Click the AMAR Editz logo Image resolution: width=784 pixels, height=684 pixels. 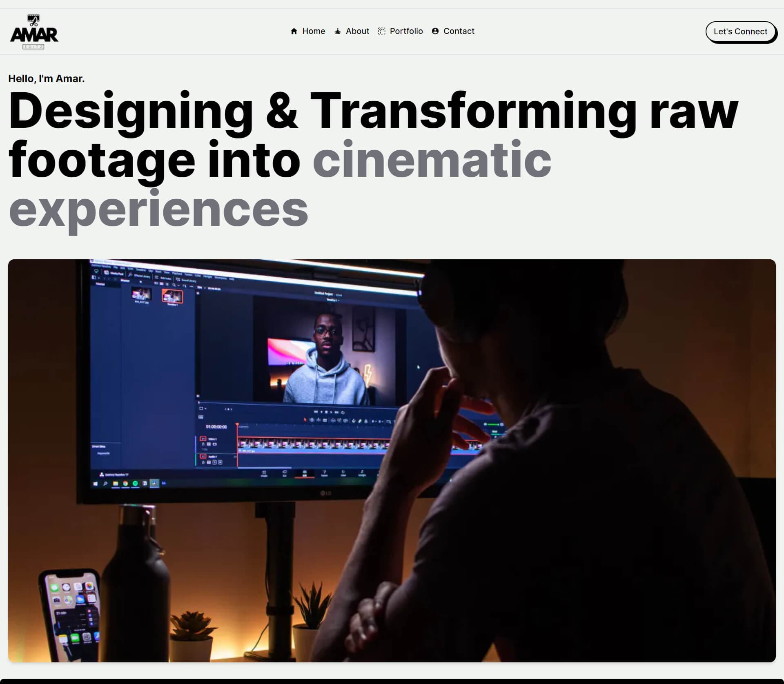pyautogui.click(x=34, y=35)
